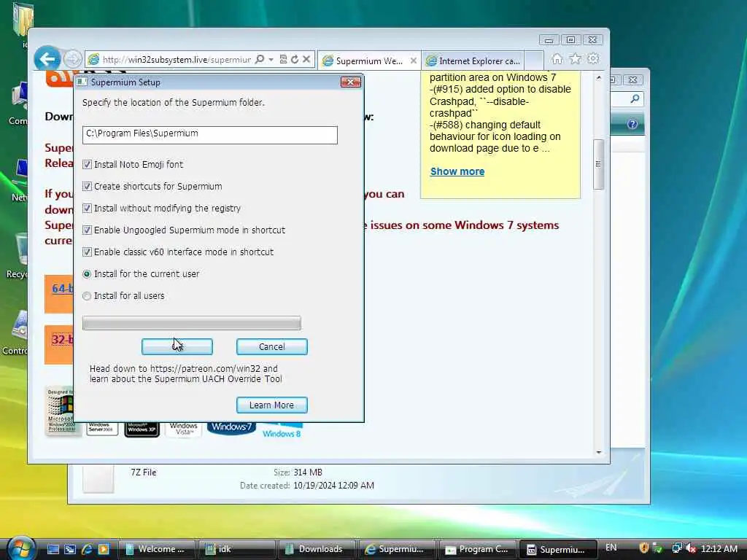Image resolution: width=747 pixels, height=560 pixels.
Task: Switch to Internet Explorer Supermiu... taskbar button
Action: [398, 550]
